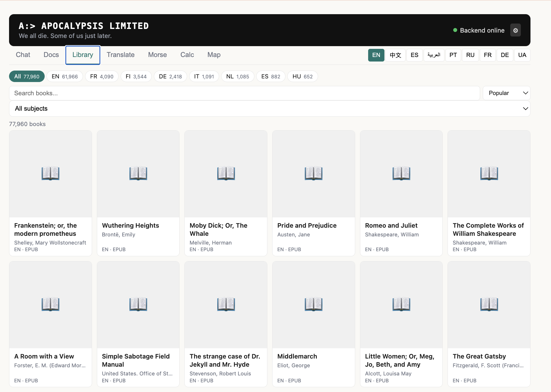Open the Morse tool
The width and height of the screenshot is (551, 392).
(157, 55)
